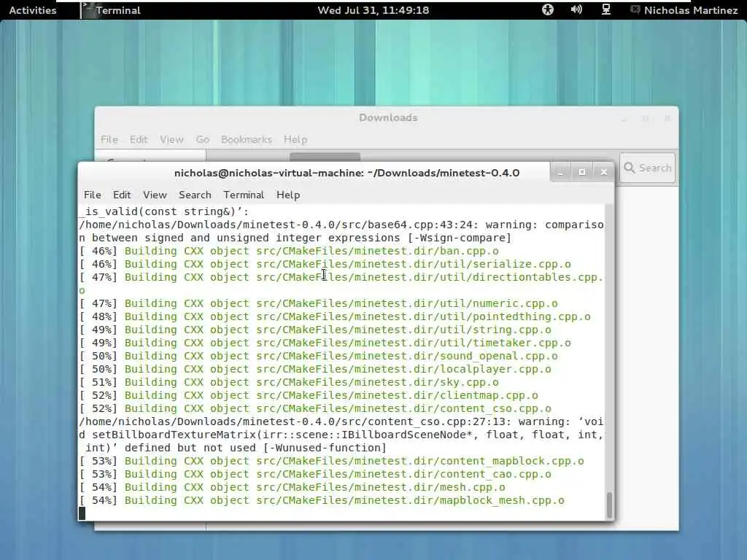
Task: Click the clientmap.cpp.o build line
Action: click(x=309, y=395)
